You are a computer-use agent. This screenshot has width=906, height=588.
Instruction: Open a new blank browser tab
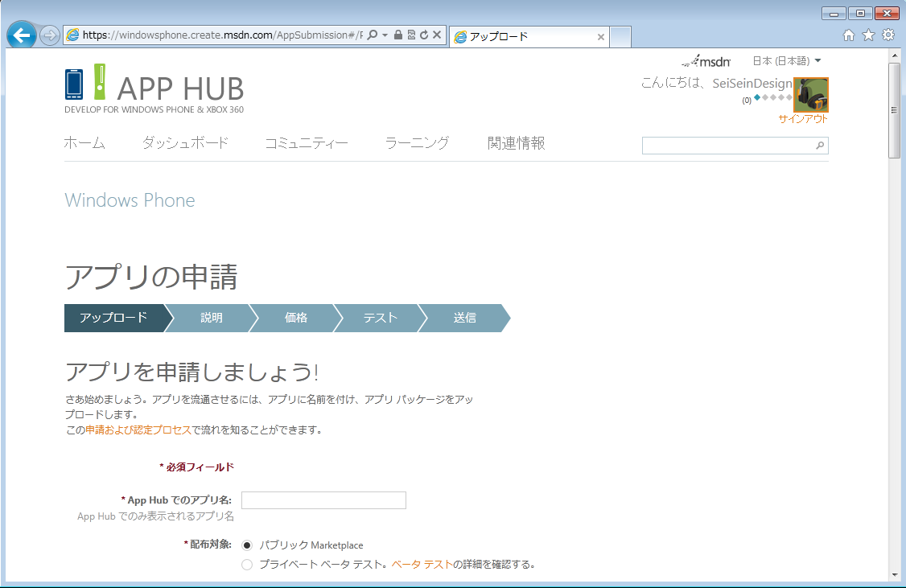pyautogui.click(x=620, y=36)
